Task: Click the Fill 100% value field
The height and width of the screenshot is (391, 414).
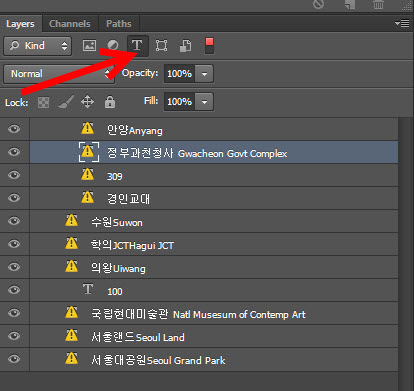Action: (x=180, y=102)
